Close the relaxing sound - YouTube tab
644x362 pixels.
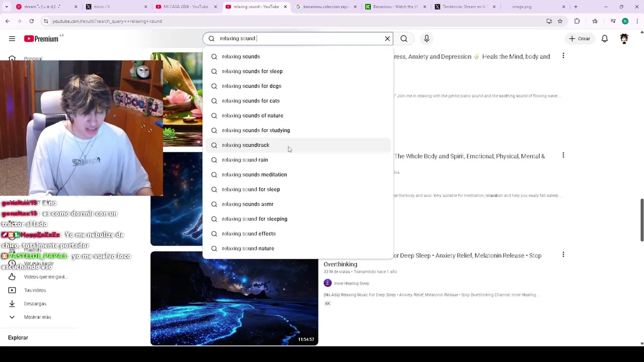point(285,7)
